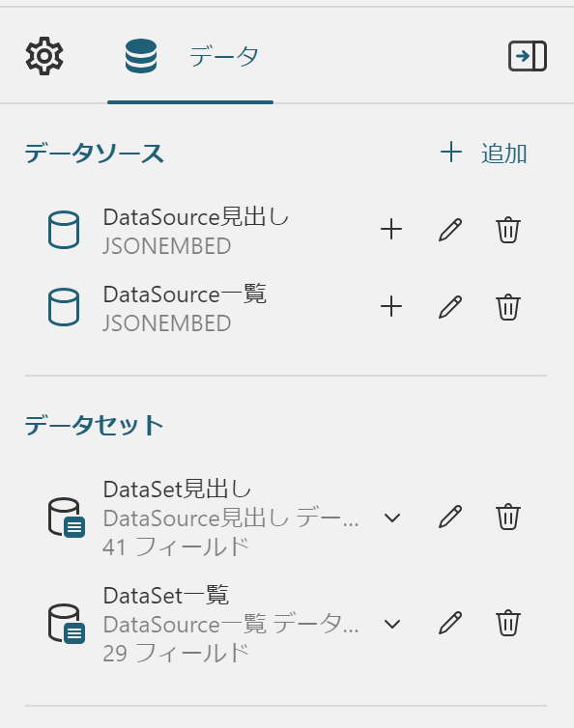This screenshot has height=728, width=574.
Task: Delete DataSet一覧 with trash icon
Action: click(x=508, y=623)
